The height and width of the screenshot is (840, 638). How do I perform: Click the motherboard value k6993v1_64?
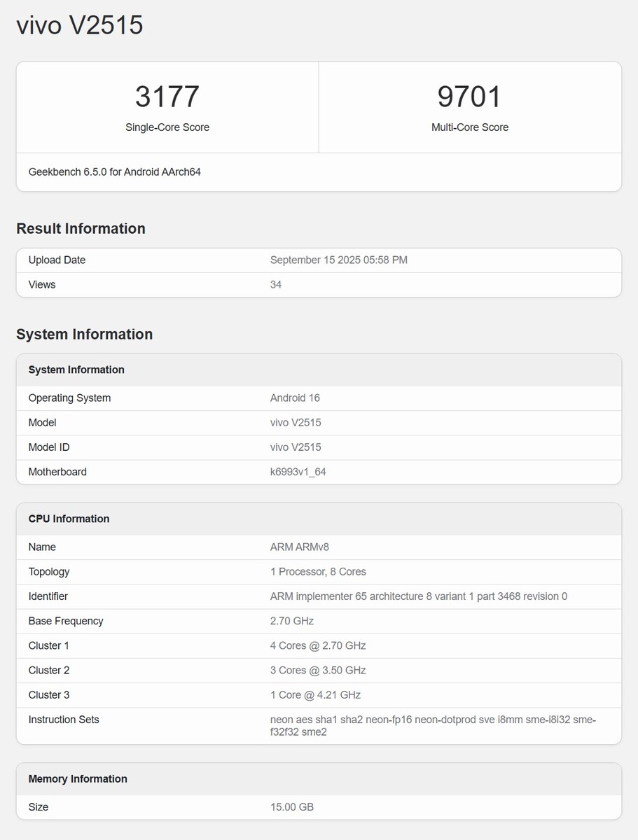[298, 472]
